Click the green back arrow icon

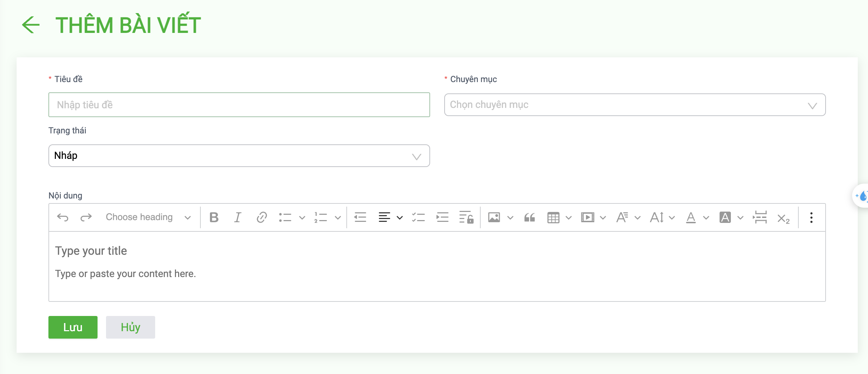click(x=31, y=25)
